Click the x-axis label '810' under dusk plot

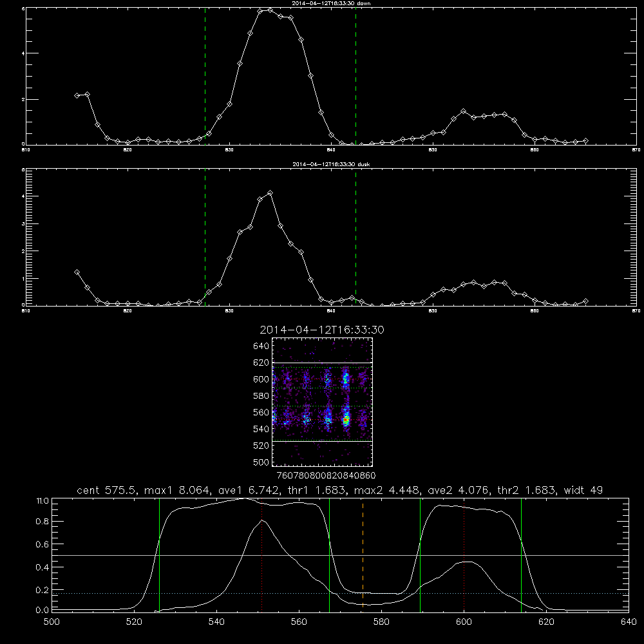[26, 311]
